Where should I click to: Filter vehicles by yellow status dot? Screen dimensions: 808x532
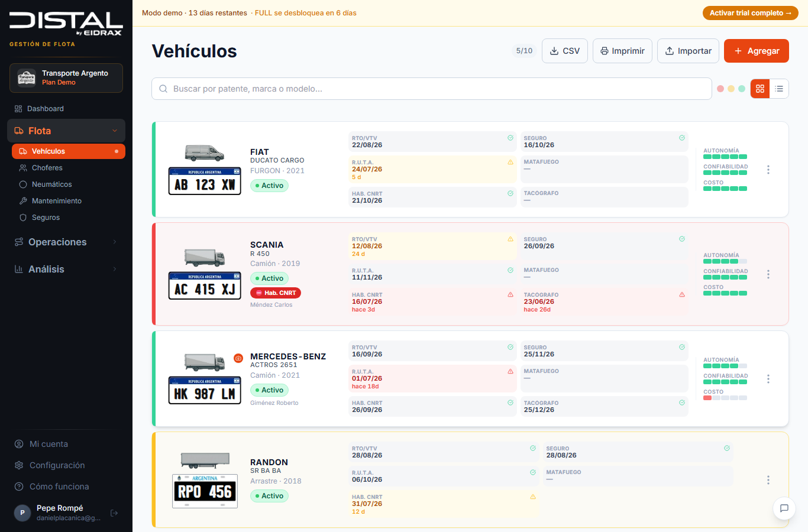click(731, 89)
